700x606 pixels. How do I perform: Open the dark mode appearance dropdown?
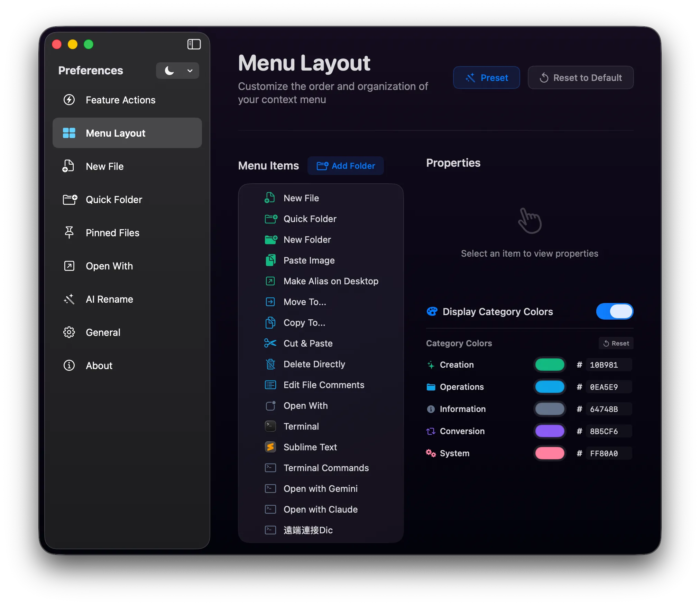(x=177, y=71)
